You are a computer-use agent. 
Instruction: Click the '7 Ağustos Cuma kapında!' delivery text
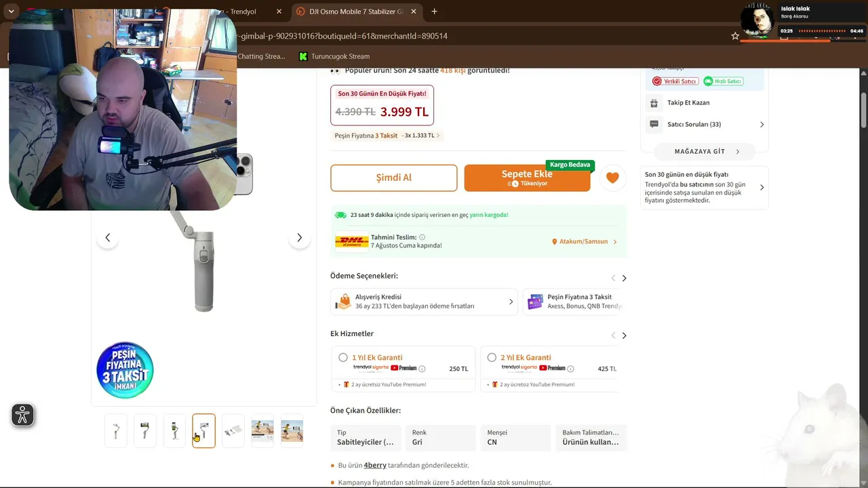click(406, 245)
